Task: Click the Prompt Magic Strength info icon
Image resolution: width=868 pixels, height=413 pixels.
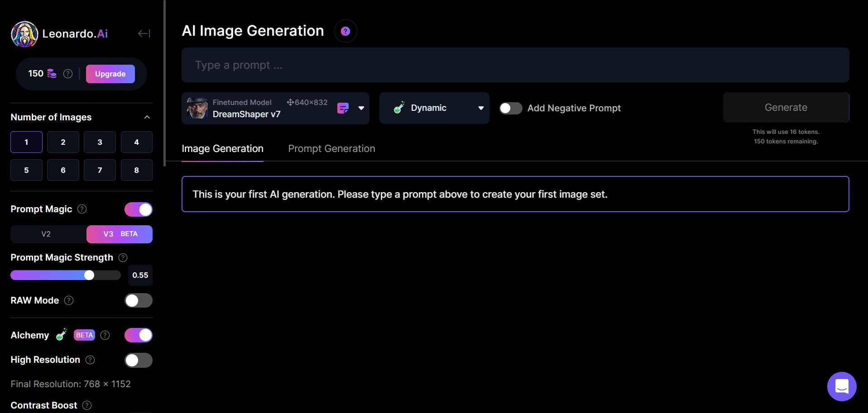Action: (x=123, y=257)
